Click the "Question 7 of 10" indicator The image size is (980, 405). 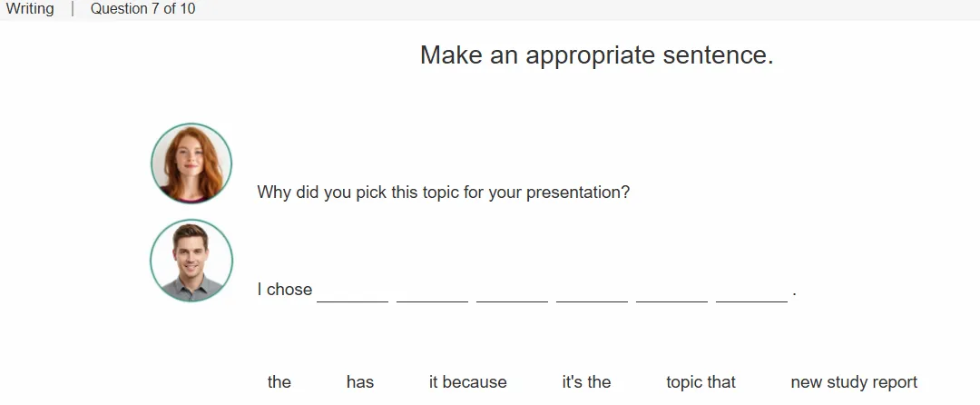coord(142,9)
